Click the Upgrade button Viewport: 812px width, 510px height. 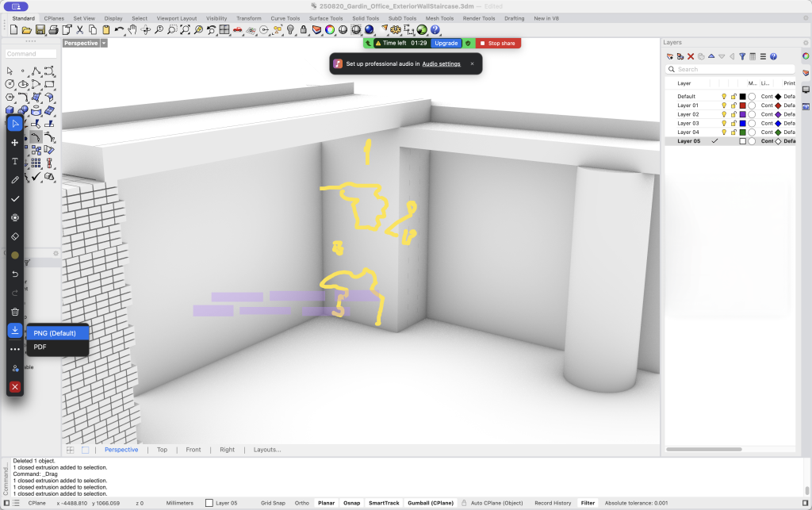pyautogui.click(x=446, y=43)
